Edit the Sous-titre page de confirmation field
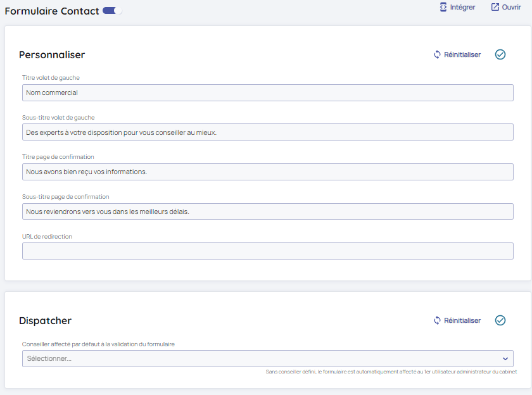 click(x=267, y=211)
